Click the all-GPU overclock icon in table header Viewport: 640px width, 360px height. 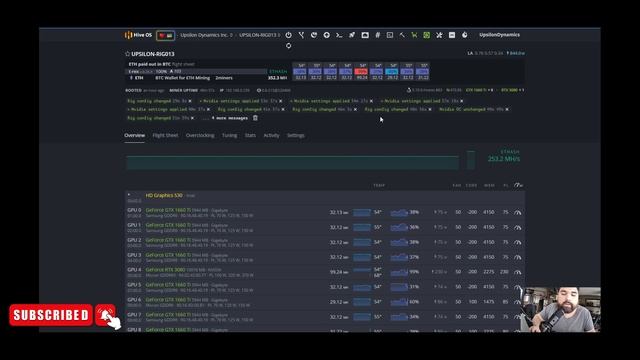pos(518,185)
